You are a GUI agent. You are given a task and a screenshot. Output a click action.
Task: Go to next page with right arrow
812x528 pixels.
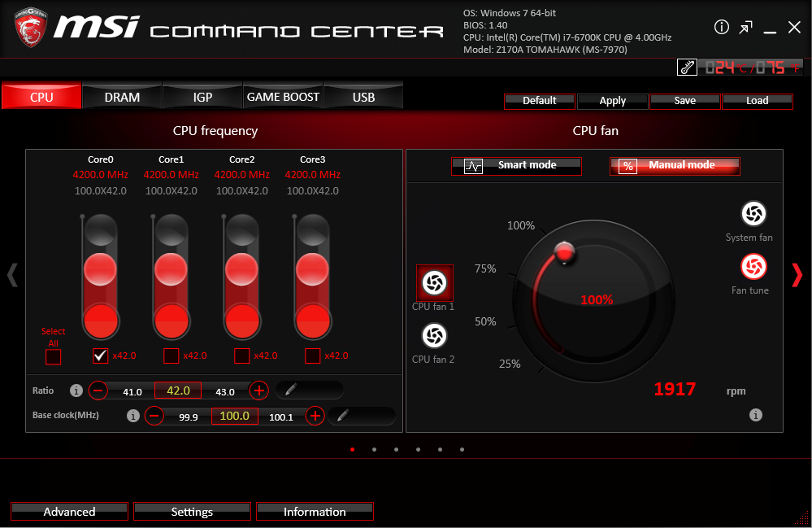[797, 275]
